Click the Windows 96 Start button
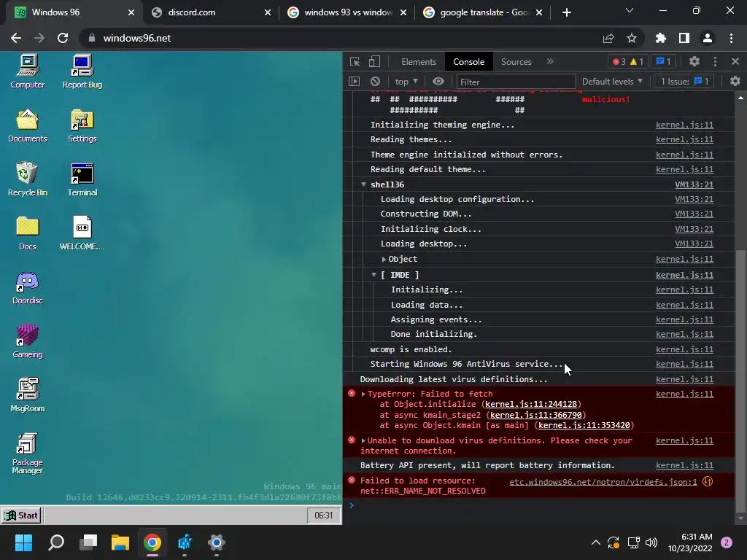747x560 pixels. [x=21, y=516]
